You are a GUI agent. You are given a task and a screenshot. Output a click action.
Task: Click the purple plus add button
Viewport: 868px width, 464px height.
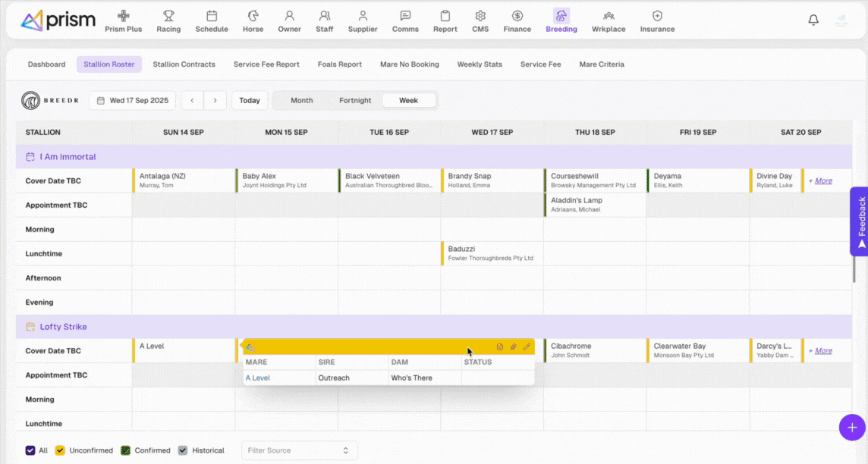coord(851,427)
